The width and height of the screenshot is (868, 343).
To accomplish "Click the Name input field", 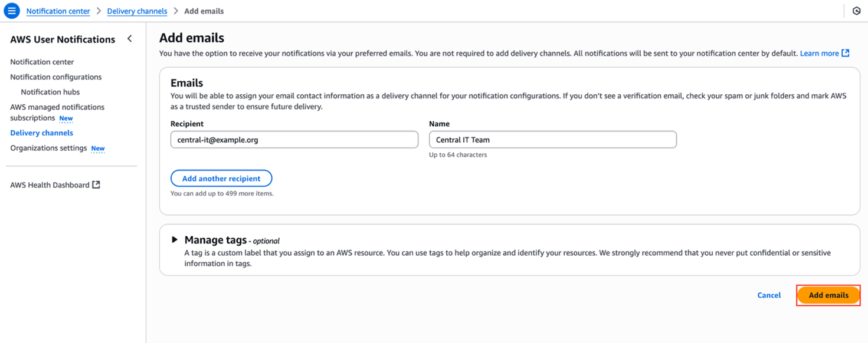I will [x=553, y=140].
